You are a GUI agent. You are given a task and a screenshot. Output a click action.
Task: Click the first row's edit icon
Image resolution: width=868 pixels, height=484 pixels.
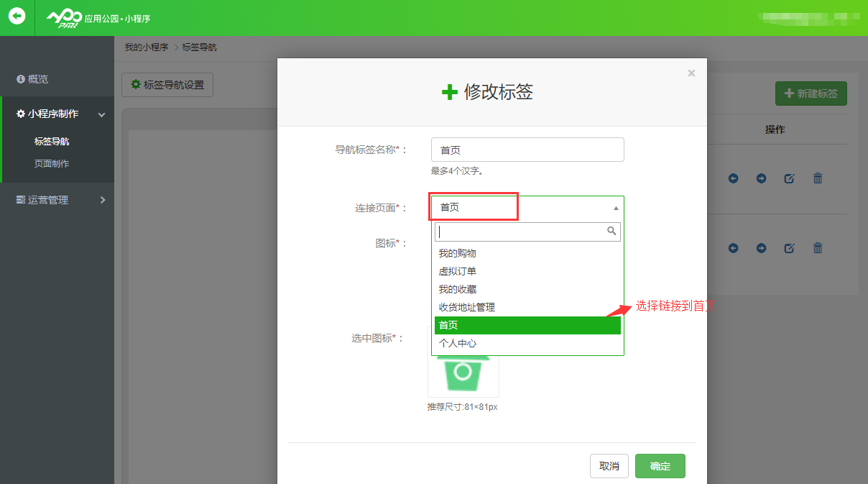(789, 178)
